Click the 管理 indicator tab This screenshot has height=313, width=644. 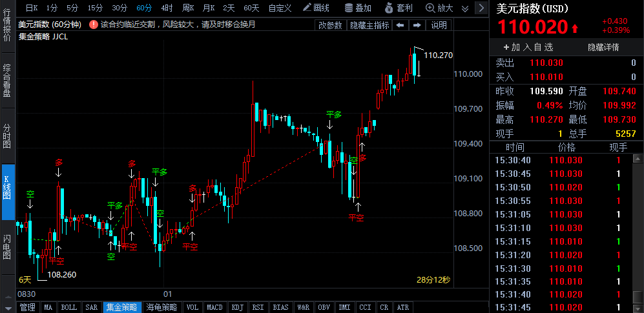pyautogui.click(x=28, y=307)
